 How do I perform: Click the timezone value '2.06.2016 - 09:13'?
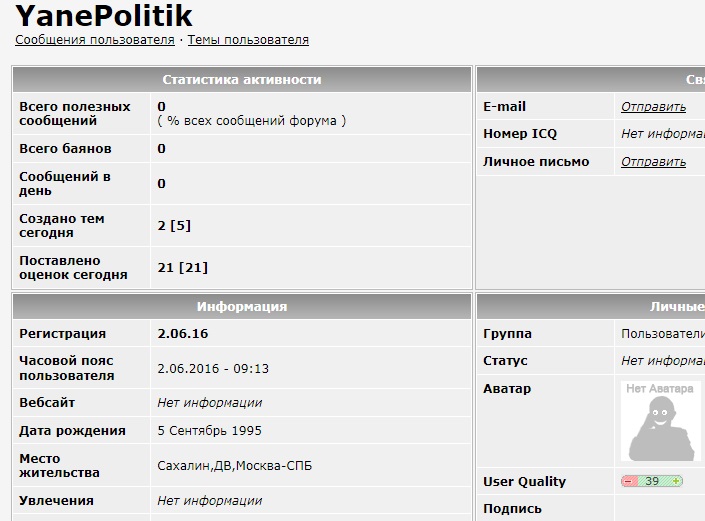(213, 369)
